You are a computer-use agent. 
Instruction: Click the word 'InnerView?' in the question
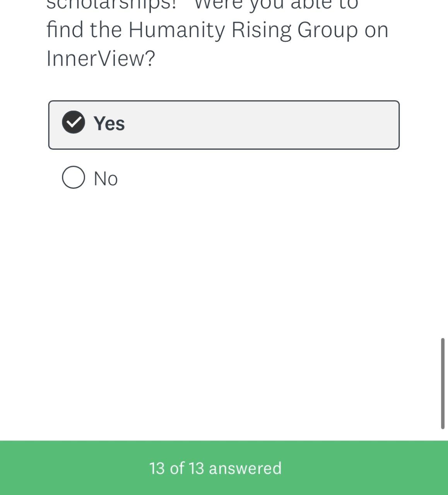[101, 58]
